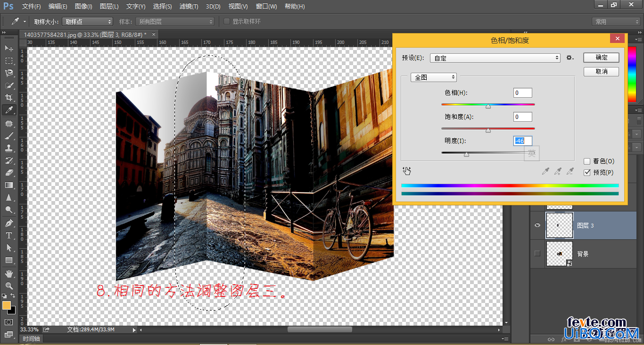The width and height of the screenshot is (644, 345).
Task: Click the foreground color swatch
Action: 7,305
